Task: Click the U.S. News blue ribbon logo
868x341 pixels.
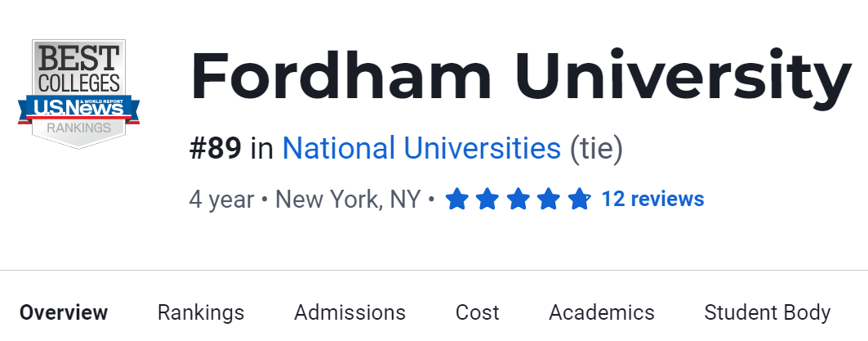Action: click(x=78, y=107)
